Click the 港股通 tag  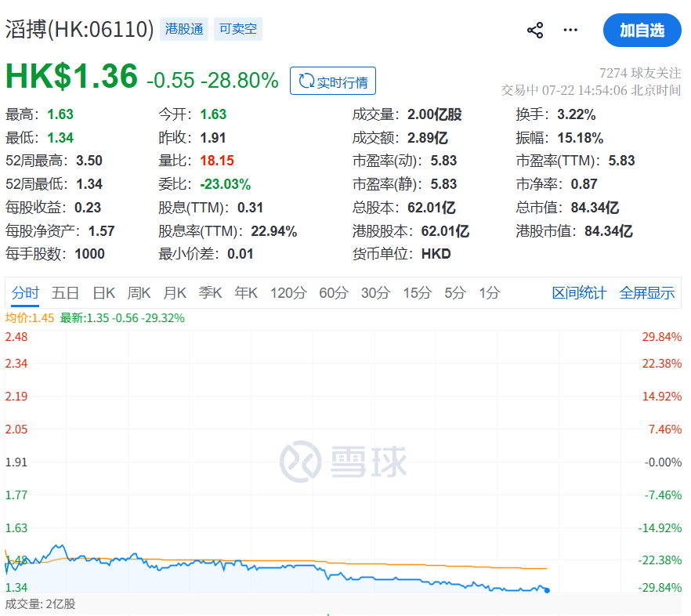[x=184, y=29]
